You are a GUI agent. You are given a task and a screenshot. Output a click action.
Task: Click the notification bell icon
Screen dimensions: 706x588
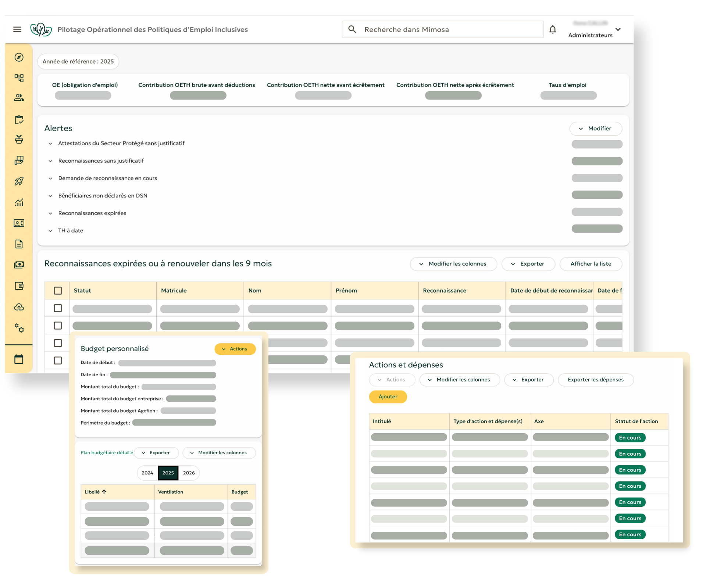coord(553,29)
